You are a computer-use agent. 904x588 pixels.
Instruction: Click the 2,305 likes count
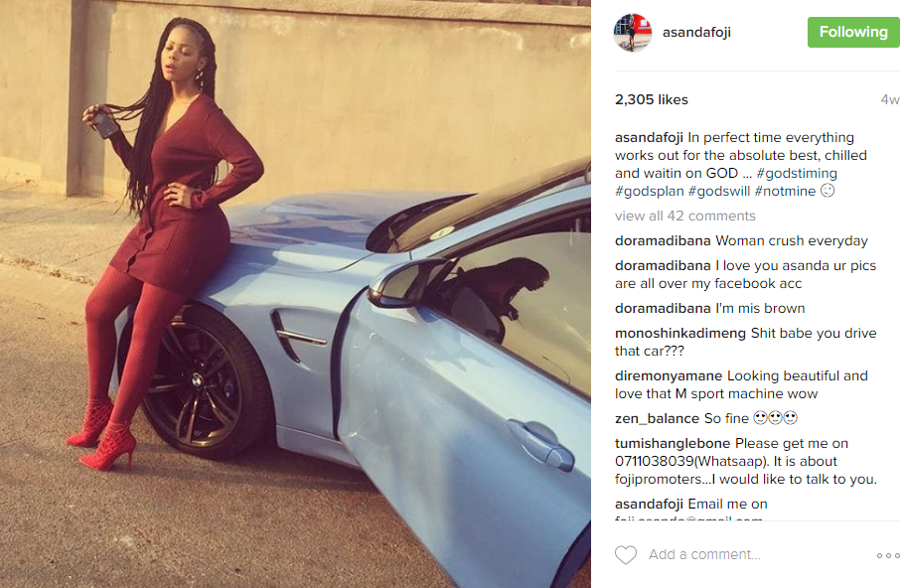[x=652, y=99]
